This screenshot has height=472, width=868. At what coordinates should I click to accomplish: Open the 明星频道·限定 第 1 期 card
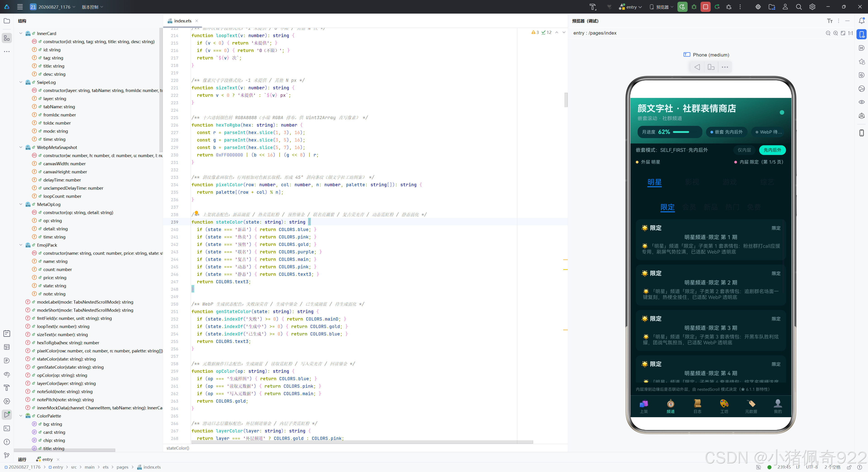711,240
